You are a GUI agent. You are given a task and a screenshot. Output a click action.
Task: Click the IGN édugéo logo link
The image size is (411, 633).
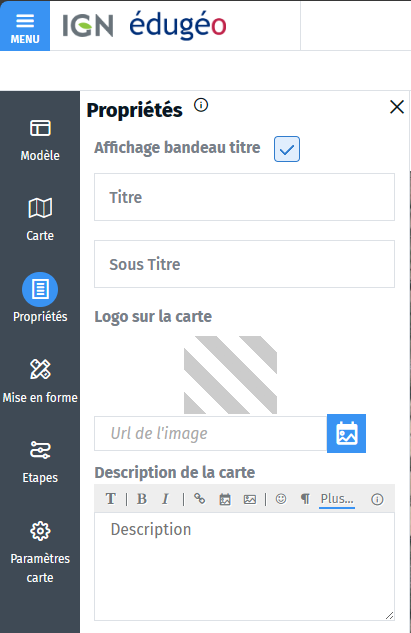(x=145, y=25)
